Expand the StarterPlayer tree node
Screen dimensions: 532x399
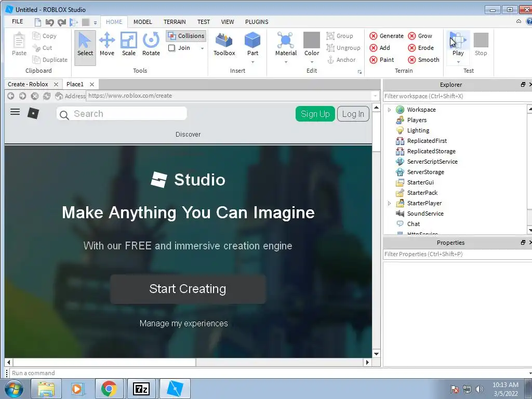click(389, 203)
